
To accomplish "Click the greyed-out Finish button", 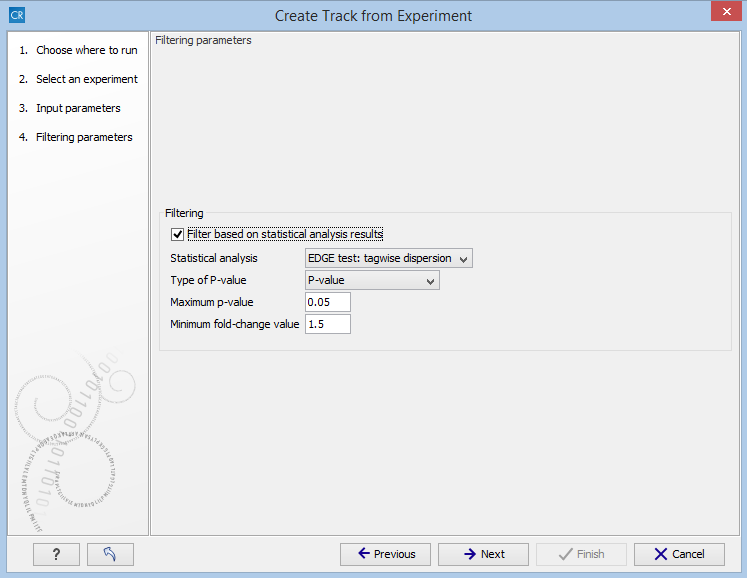I will pyautogui.click(x=581, y=554).
